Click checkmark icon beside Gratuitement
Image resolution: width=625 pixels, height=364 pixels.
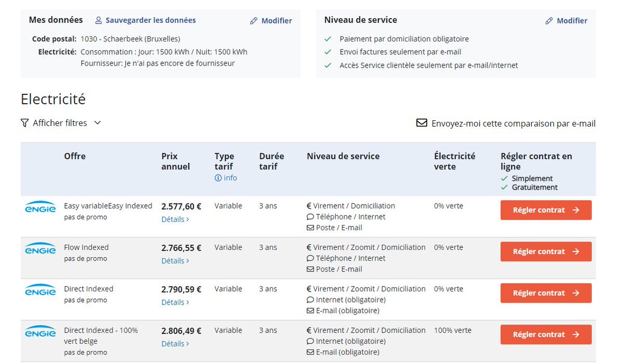(x=504, y=187)
